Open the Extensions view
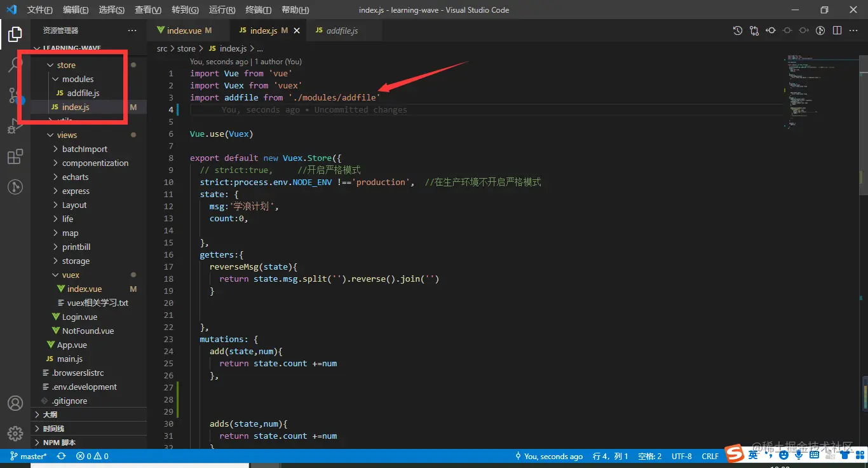Viewport: 868px width, 468px height. point(15,156)
